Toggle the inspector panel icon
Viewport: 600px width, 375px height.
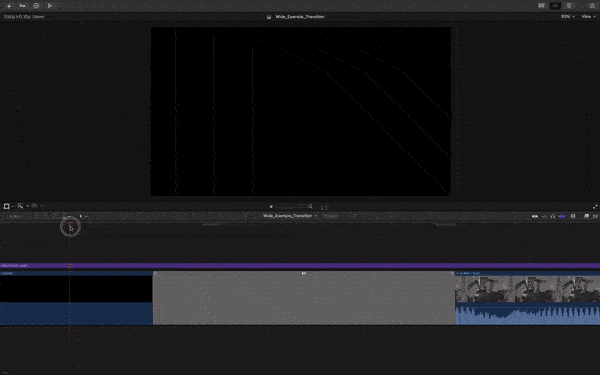(x=569, y=6)
